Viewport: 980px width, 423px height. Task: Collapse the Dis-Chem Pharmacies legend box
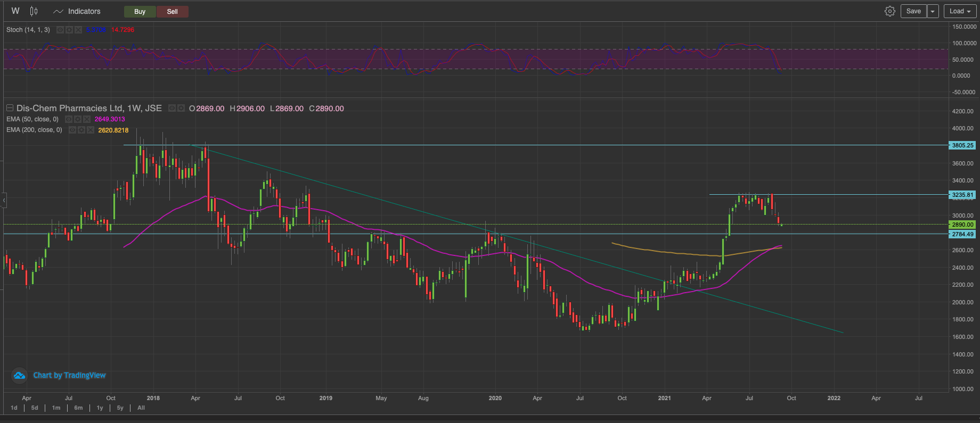tap(10, 108)
